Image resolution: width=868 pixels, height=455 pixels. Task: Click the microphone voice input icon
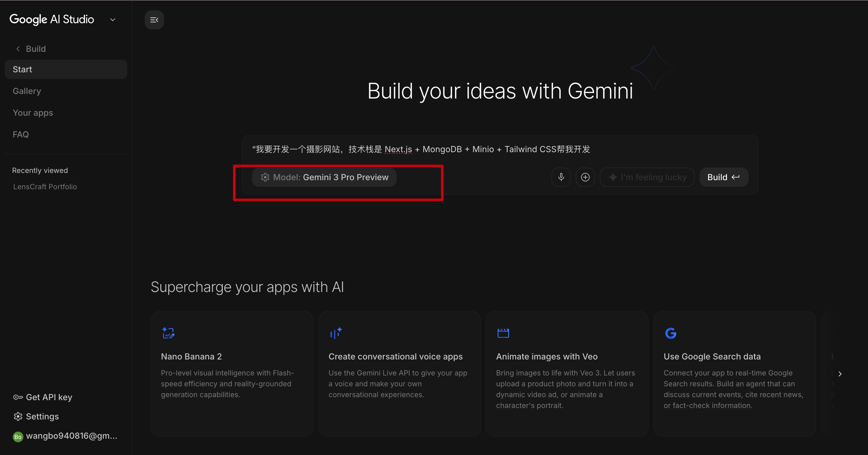tap(561, 177)
